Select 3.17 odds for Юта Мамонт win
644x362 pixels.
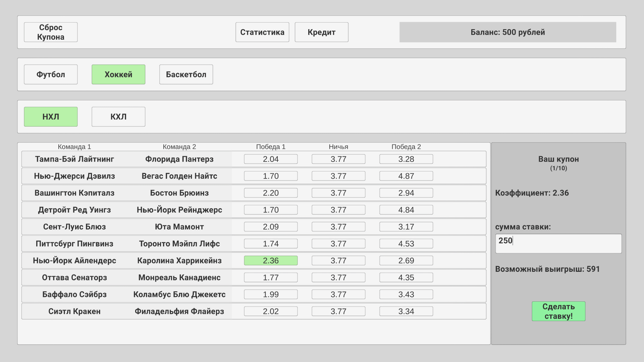[x=406, y=227]
